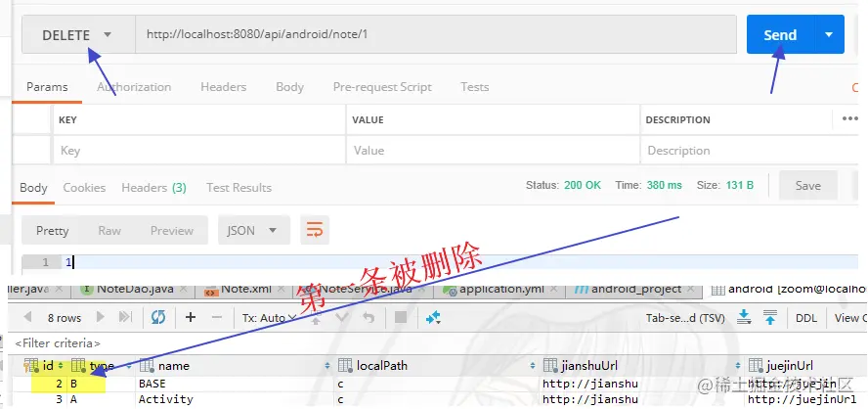This screenshot has height=409, width=868.
Task: Switch to Note.xml editor tab
Action: [x=244, y=289]
